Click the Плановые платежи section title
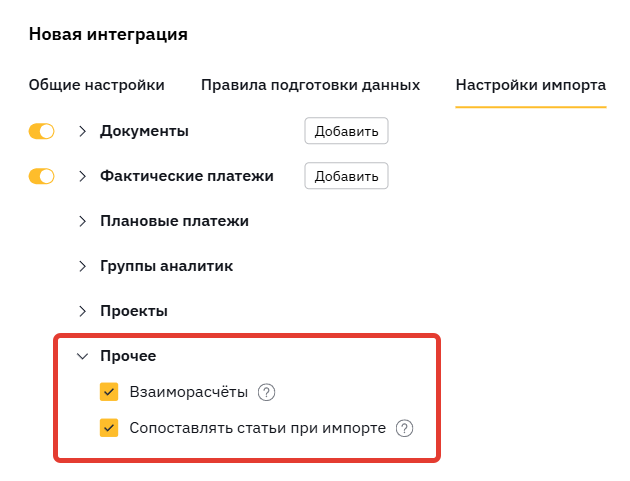Screen dimensions: 630x481 tap(174, 221)
